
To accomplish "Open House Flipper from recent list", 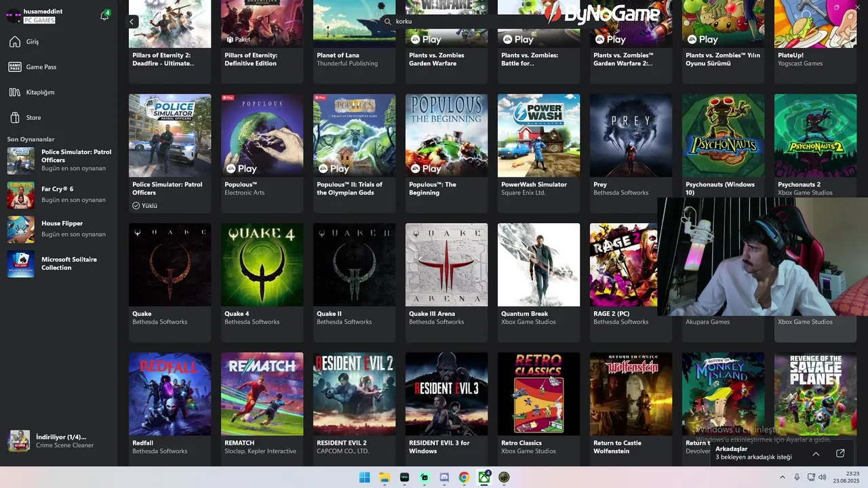I will tap(59, 229).
